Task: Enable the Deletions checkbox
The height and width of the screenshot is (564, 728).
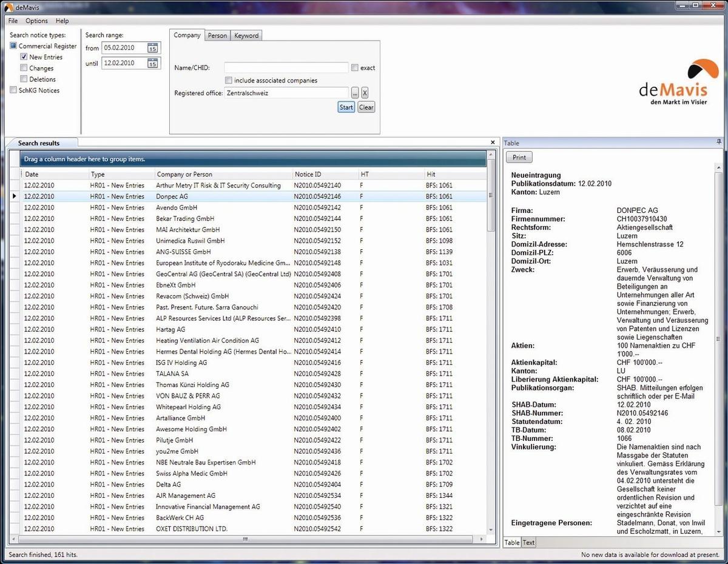Action: pos(24,79)
